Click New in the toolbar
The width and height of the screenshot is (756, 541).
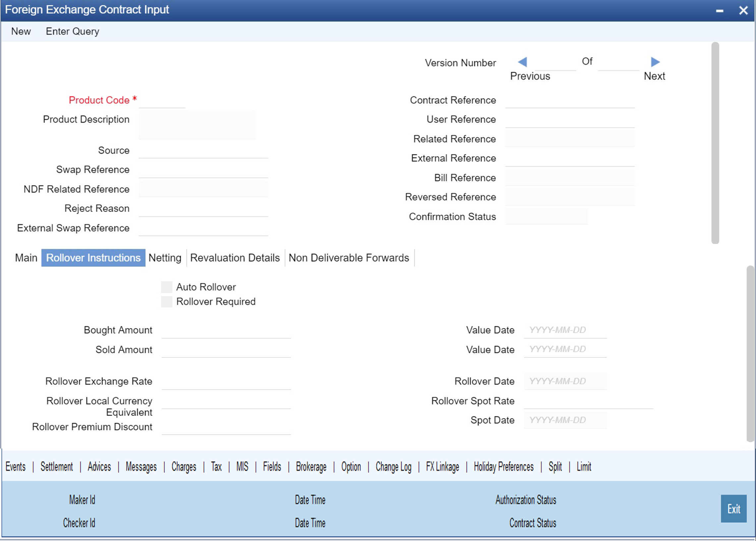click(x=21, y=31)
